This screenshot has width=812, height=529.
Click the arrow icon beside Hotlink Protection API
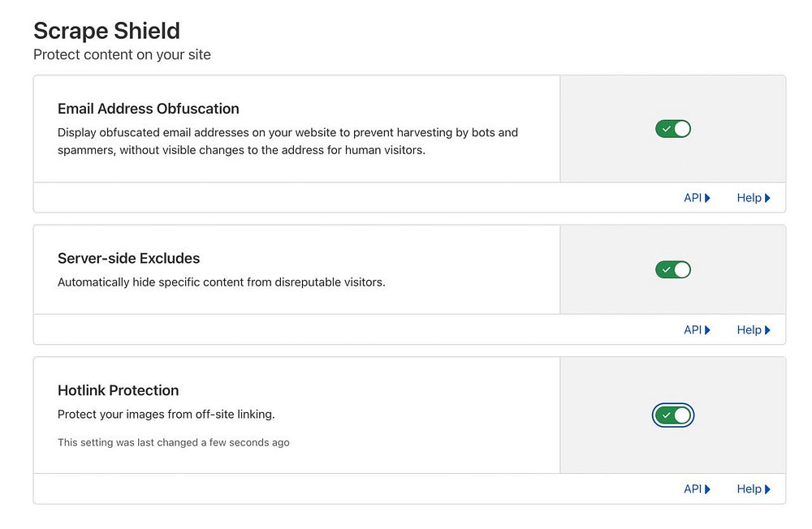tap(708, 489)
